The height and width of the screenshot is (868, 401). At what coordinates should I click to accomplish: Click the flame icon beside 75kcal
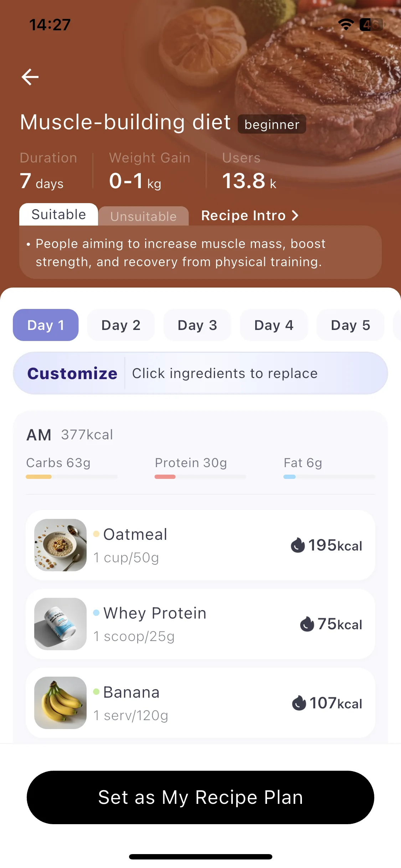307,624
